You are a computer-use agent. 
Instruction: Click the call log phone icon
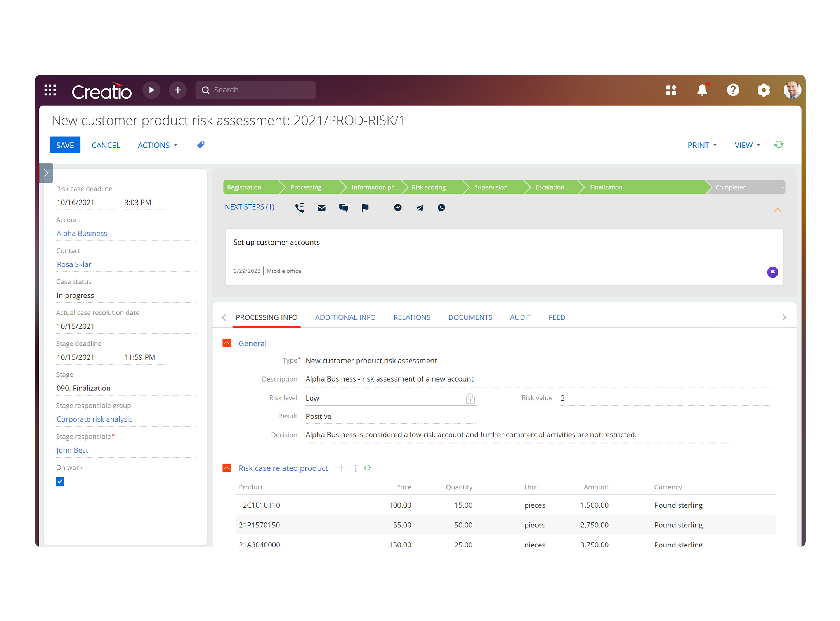pyautogui.click(x=299, y=208)
